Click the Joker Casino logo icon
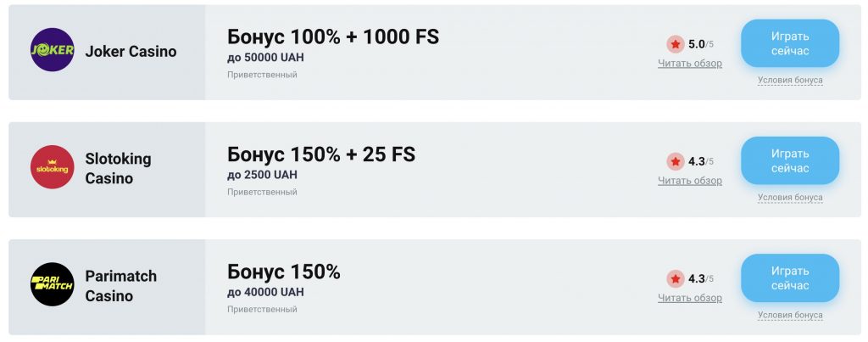Screen dimensions: 868x342 [x=52, y=49]
